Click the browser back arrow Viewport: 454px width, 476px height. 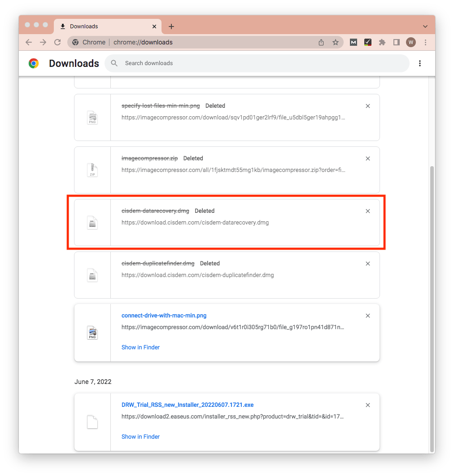pyautogui.click(x=29, y=42)
